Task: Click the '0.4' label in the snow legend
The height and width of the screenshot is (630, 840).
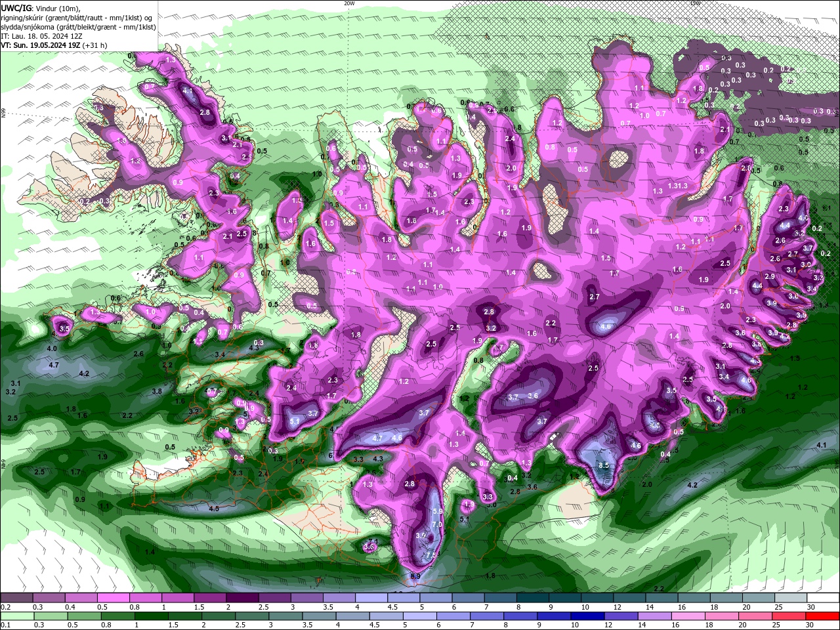Action: 70,607
